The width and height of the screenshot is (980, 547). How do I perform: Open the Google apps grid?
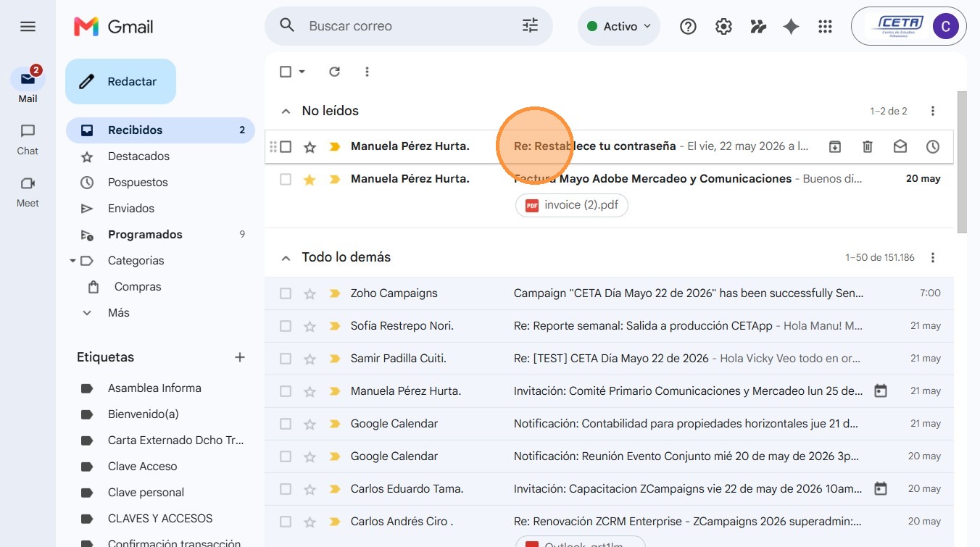tap(825, 27)
